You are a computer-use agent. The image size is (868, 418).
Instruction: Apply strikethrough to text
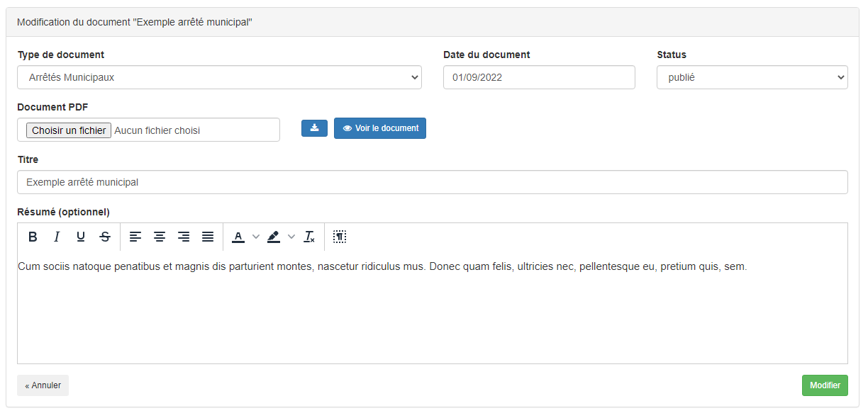point(105,237)
